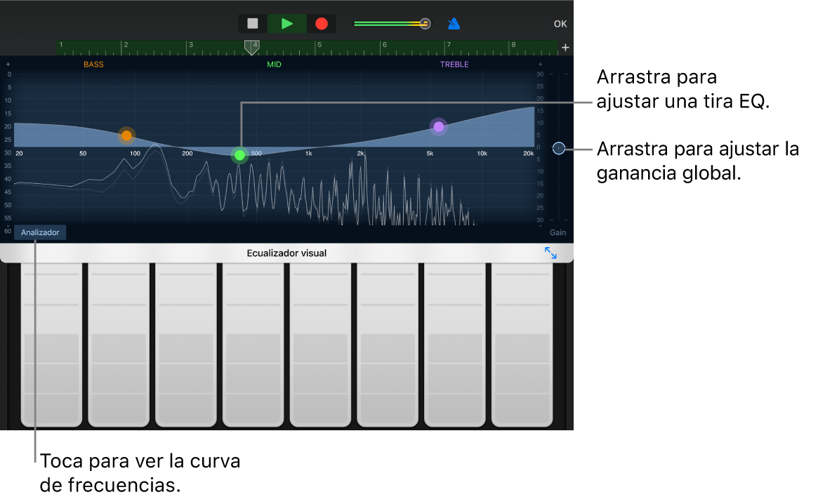This screenshot has height=504, width=818.
Task: Tap the last keyboard key on the right
Action: click(x=522, y=344)
